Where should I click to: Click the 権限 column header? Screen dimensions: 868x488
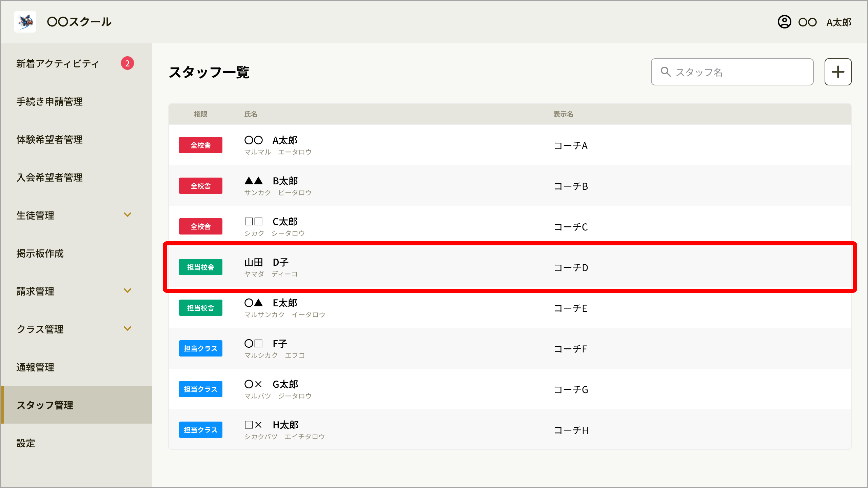201,114
